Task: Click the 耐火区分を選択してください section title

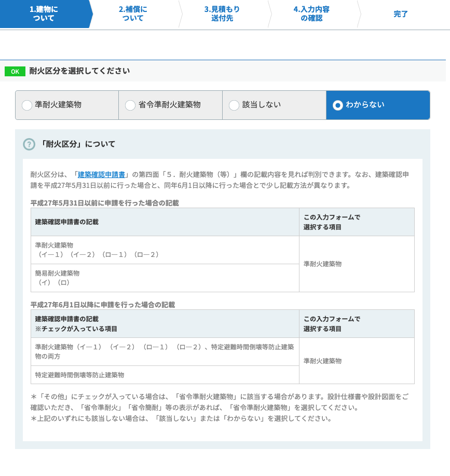Action: tap(79, 71)
